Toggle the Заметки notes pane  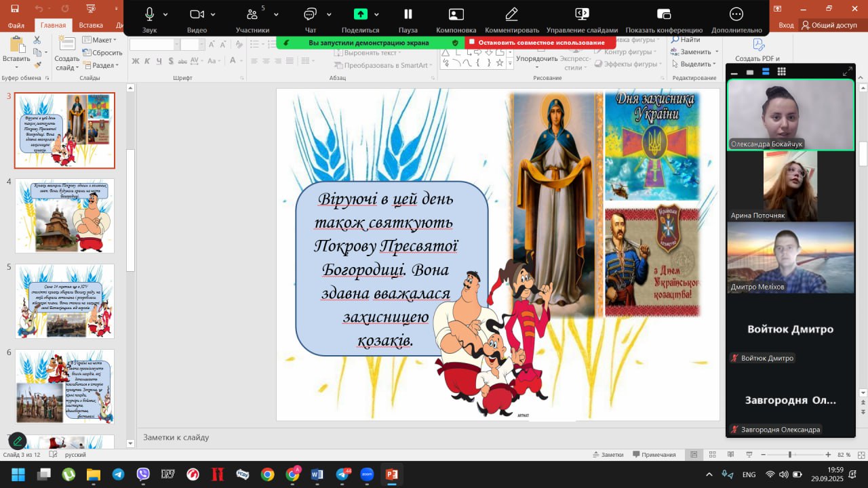(x=608, y=455)
